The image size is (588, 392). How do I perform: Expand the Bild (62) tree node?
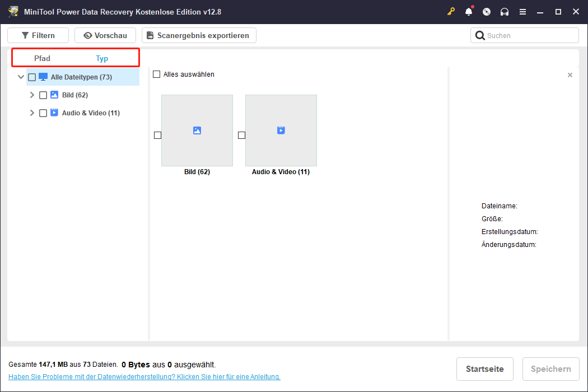(32, 95)
